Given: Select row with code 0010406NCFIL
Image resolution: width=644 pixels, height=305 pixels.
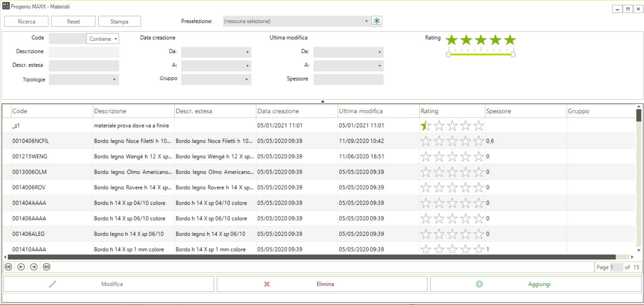Looking at the screenshot, I should click(319, 141).
